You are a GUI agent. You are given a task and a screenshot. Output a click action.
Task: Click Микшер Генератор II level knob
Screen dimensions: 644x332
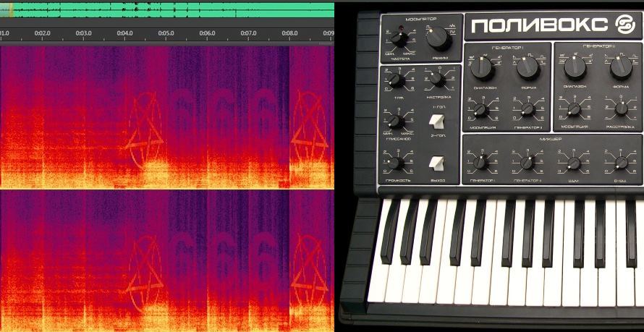tap(528, 163)
